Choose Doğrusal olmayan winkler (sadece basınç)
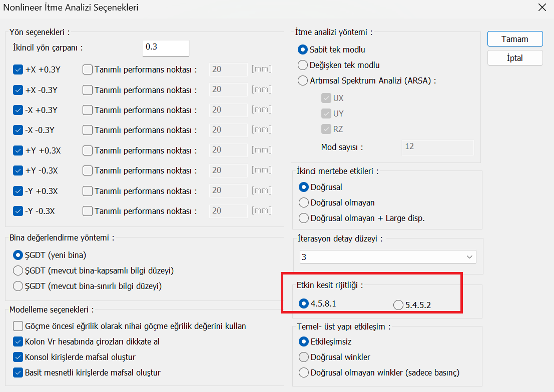 303,372
